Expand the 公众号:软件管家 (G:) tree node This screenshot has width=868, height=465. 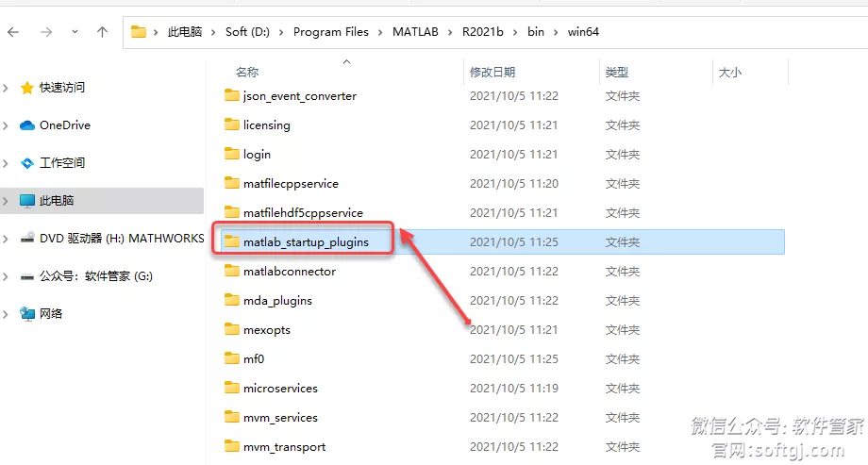[x=6, y=276]
